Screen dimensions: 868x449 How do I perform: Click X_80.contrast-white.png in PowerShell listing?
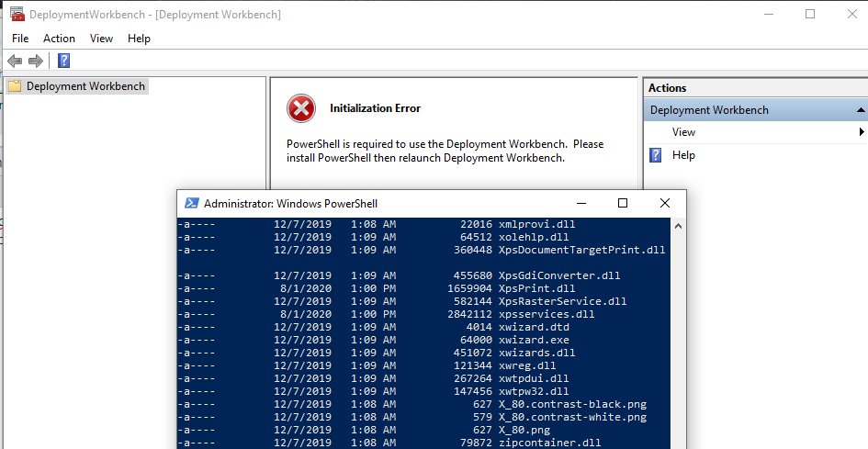572,417
